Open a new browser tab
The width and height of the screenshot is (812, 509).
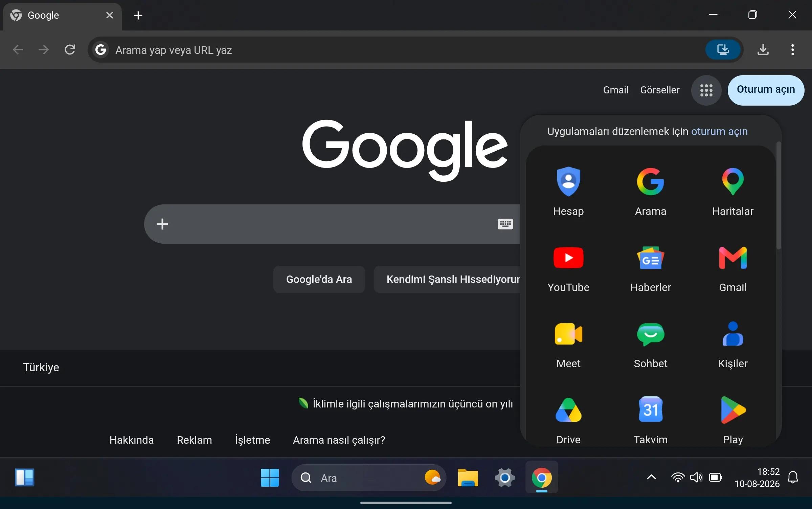[138, 15]
